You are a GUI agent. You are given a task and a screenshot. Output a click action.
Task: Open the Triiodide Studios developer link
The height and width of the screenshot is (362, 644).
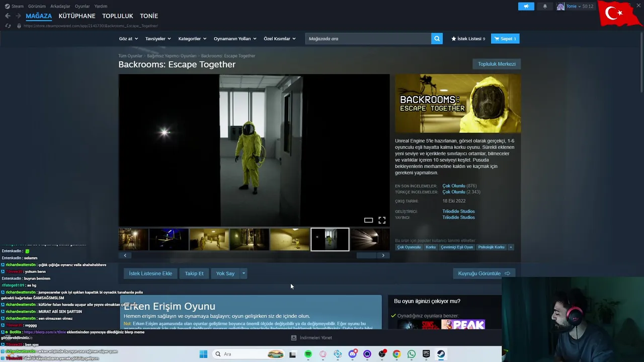[x=458, y=212]
